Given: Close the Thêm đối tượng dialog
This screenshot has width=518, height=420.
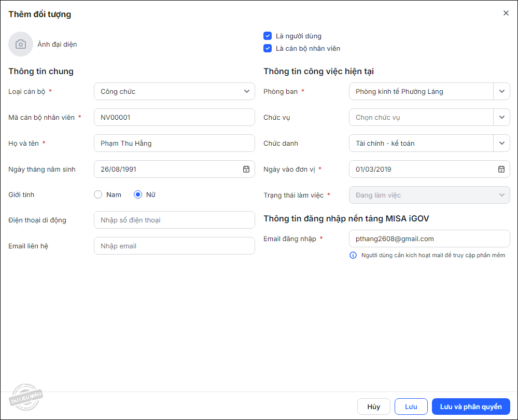Looking at the screenshot, I should 506,13.
